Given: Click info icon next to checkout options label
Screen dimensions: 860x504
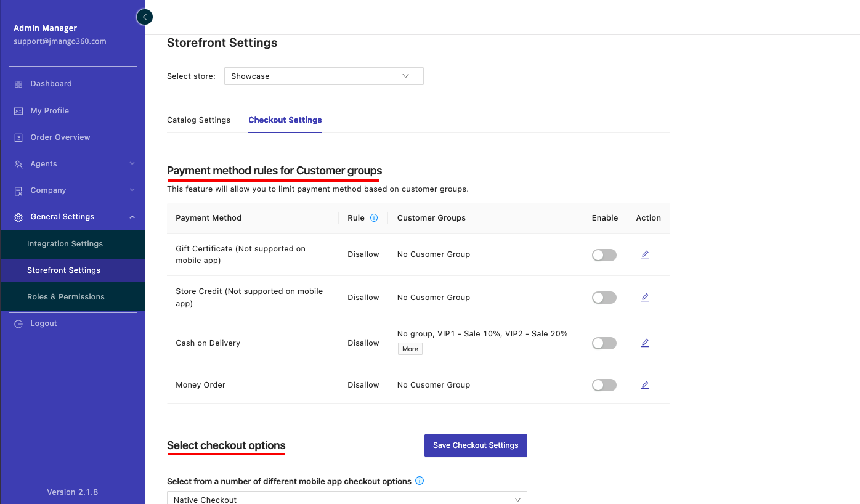Looking at the screenshot, I should click(420, 481).
